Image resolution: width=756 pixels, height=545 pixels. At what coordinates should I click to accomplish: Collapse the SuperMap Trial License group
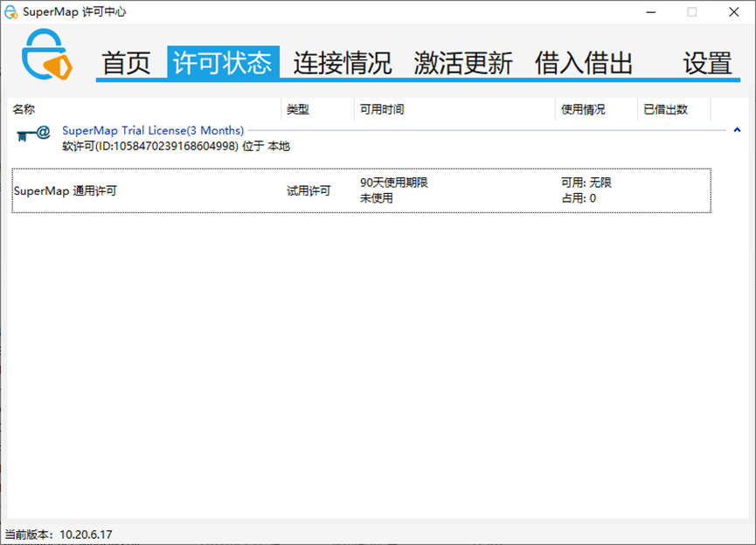737,129
